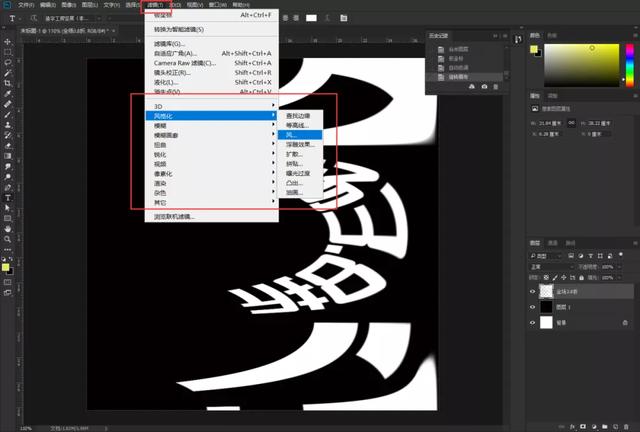Pick the Zoom tool in the toolbar
The height and width of the screenshot is (432, 640).
click(x=8, y=238)
